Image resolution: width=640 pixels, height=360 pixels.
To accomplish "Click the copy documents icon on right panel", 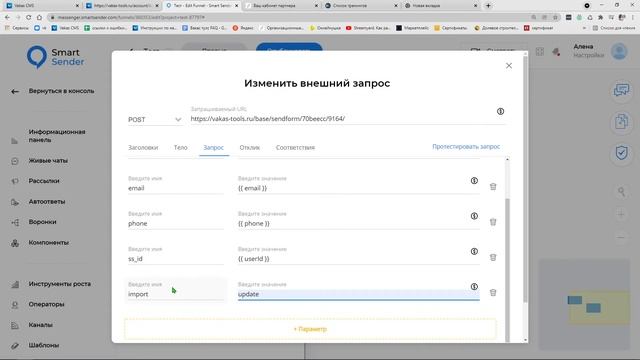I will (621, 122).
